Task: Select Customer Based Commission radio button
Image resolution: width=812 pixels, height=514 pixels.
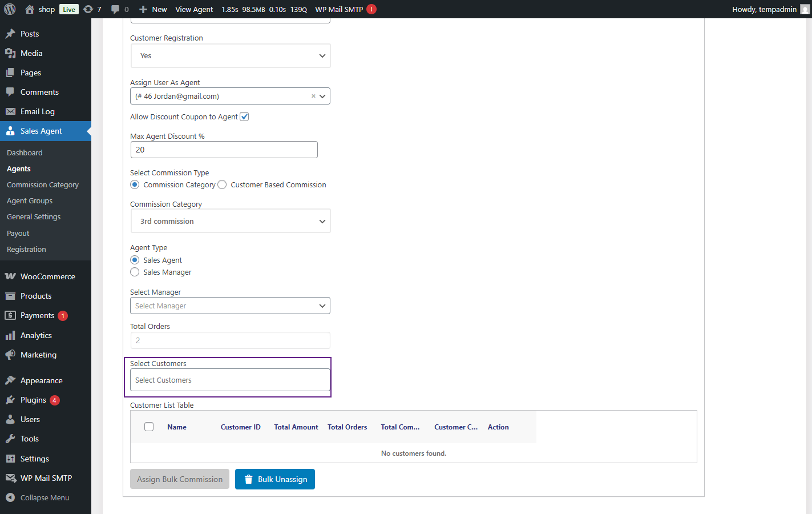Action: [x=222, y=184]
